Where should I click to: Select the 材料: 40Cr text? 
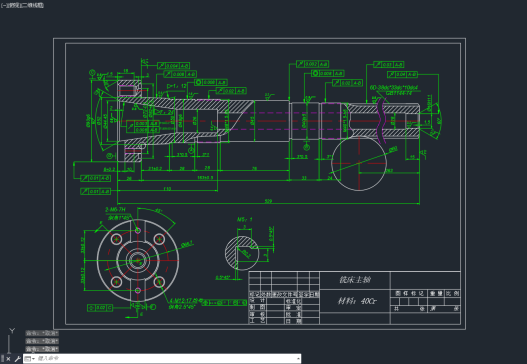(357, 301)
